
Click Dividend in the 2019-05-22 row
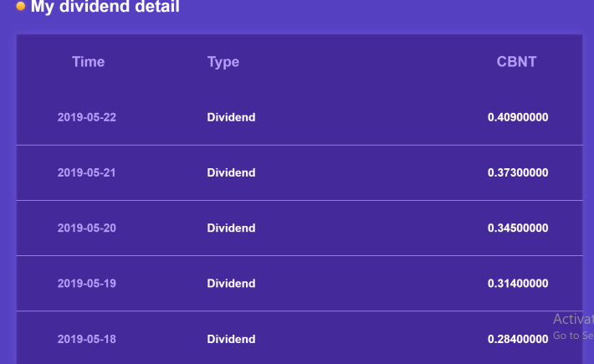click(231, 117)
